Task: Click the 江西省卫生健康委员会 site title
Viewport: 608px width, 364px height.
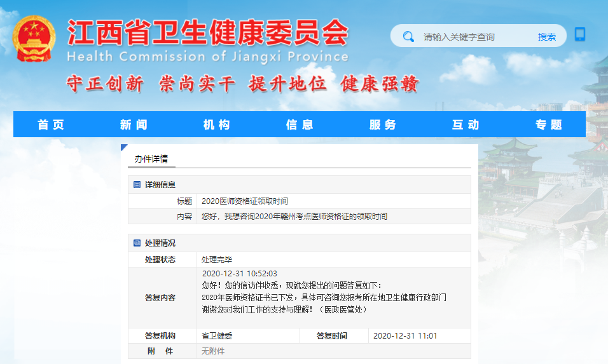Action: point(207,32)
